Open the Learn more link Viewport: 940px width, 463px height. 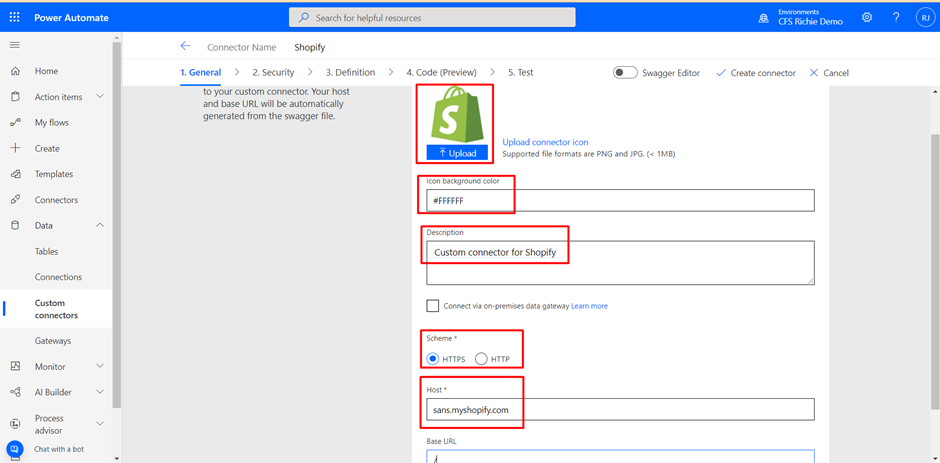[589, 306]
